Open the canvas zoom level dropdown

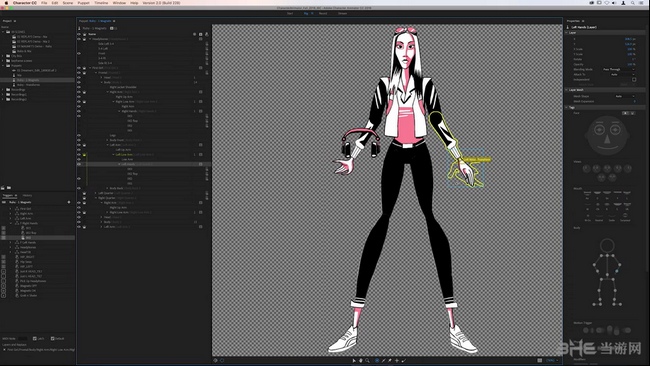[x=552, y=361]
